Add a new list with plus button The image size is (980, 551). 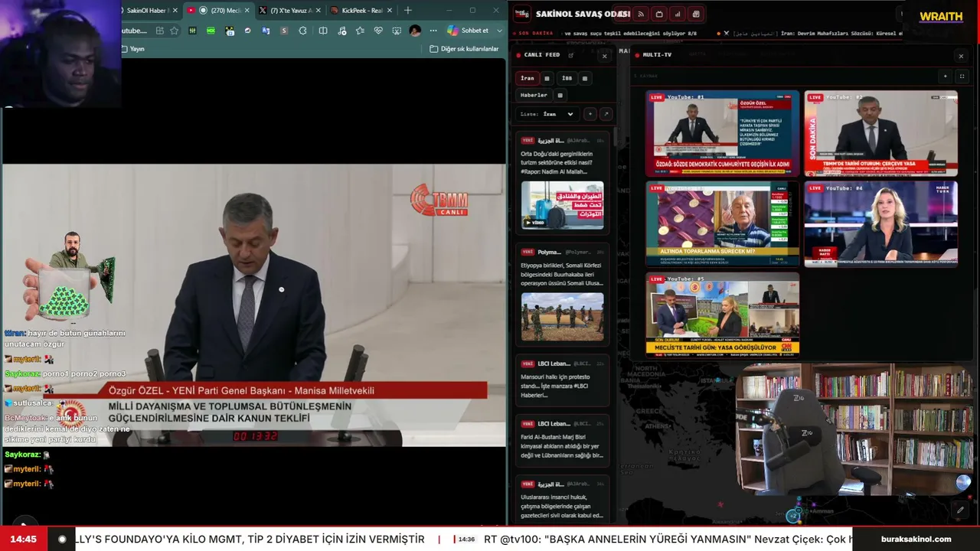590,114
